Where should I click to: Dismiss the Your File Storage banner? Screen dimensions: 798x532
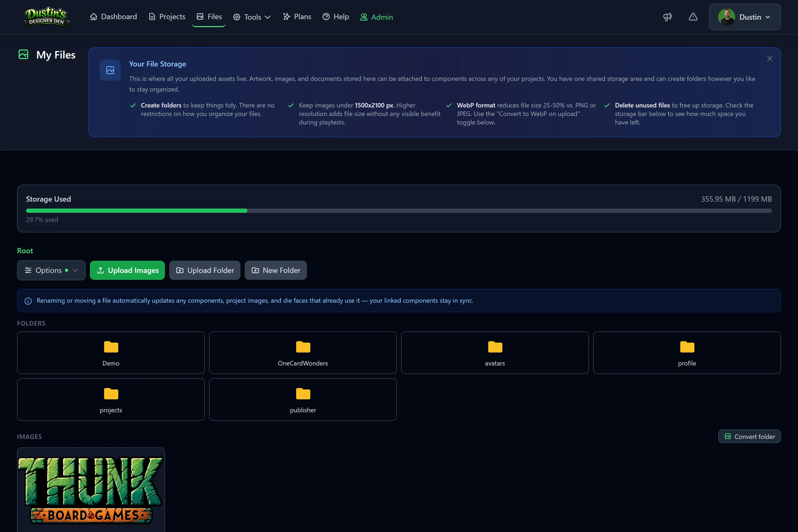coord(770,59)
